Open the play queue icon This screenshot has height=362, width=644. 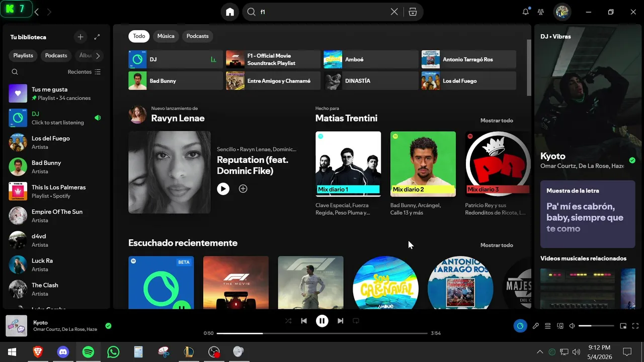pos(548,326)
